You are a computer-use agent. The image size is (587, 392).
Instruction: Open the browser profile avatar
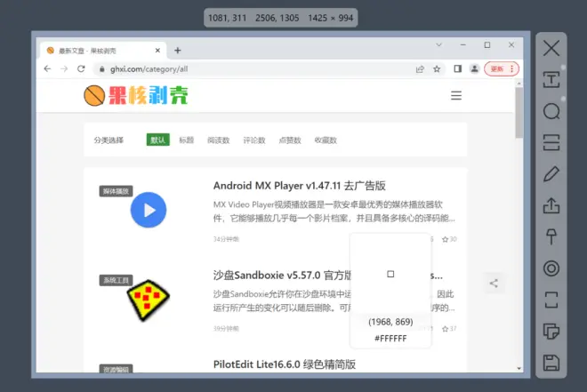click(474, 68)
